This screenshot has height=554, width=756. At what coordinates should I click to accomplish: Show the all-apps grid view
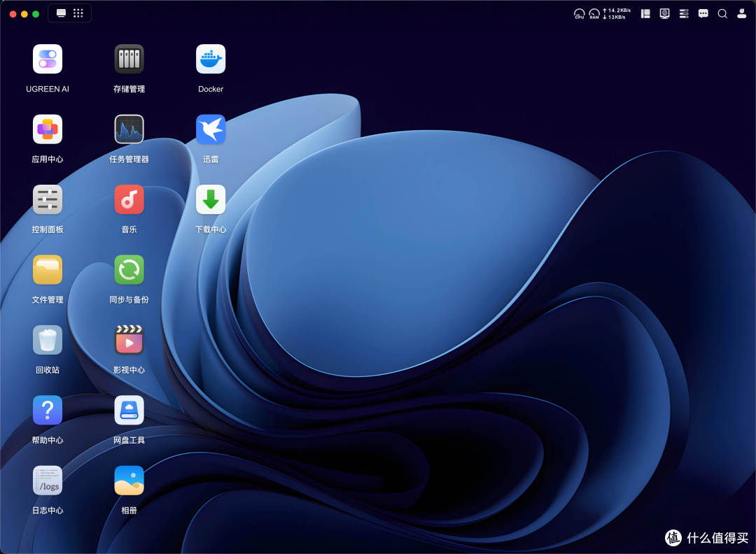(78, 13)
